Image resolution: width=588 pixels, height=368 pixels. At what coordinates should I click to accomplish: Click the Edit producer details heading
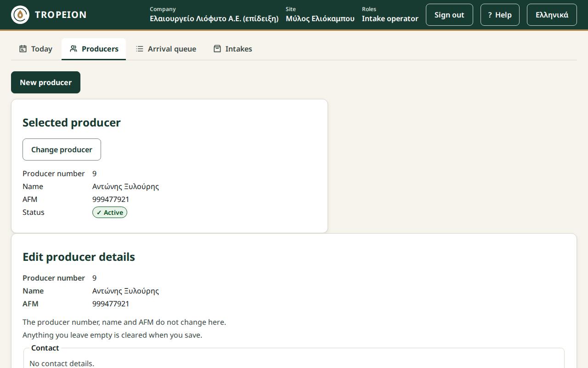click(79, 257)
